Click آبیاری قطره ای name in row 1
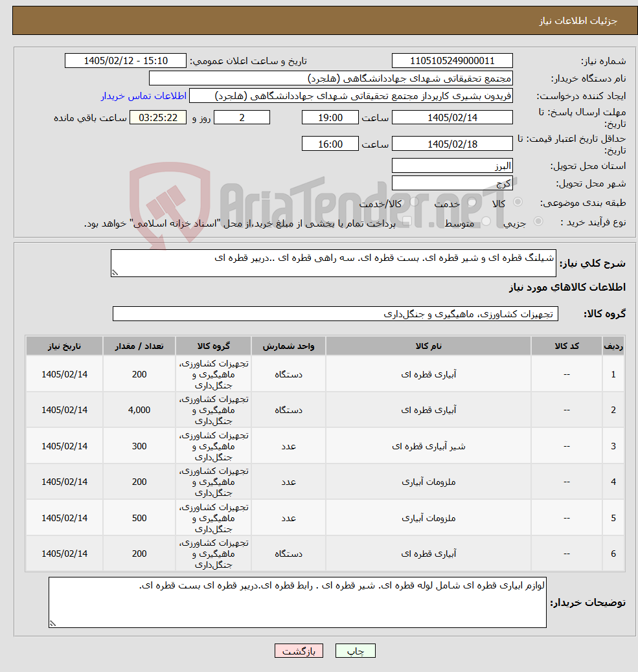The height and width of the screenshot is (672, 638). tap(428, 374)
